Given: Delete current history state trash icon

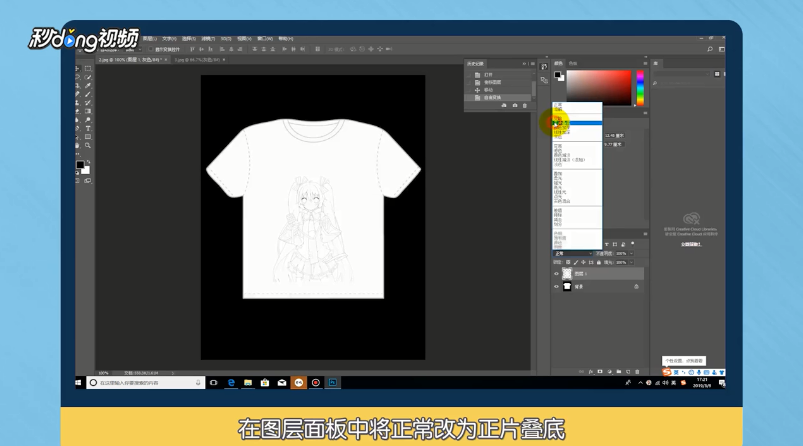Looking at the screenshot, I should coord(524,105).
